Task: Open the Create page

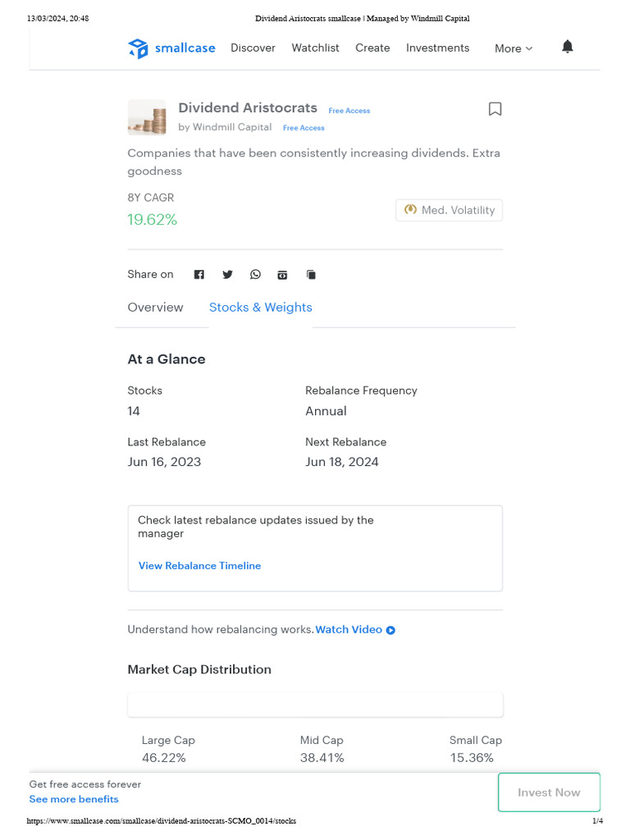Action: [372, 48]
